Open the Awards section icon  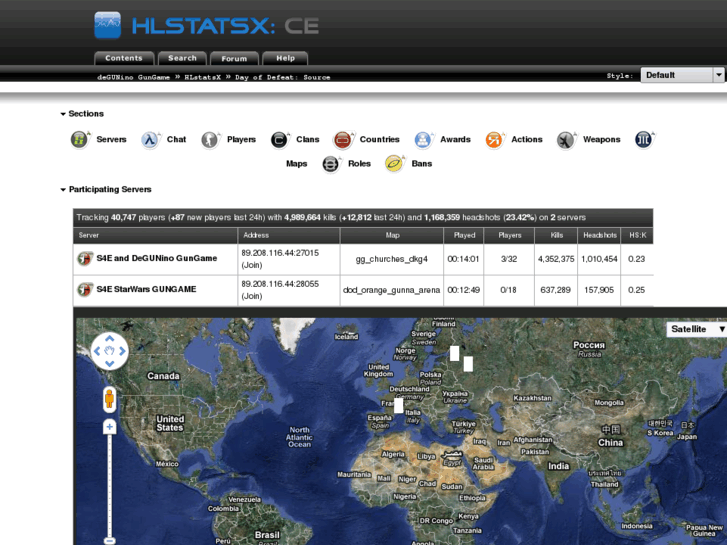click(423, 140)
